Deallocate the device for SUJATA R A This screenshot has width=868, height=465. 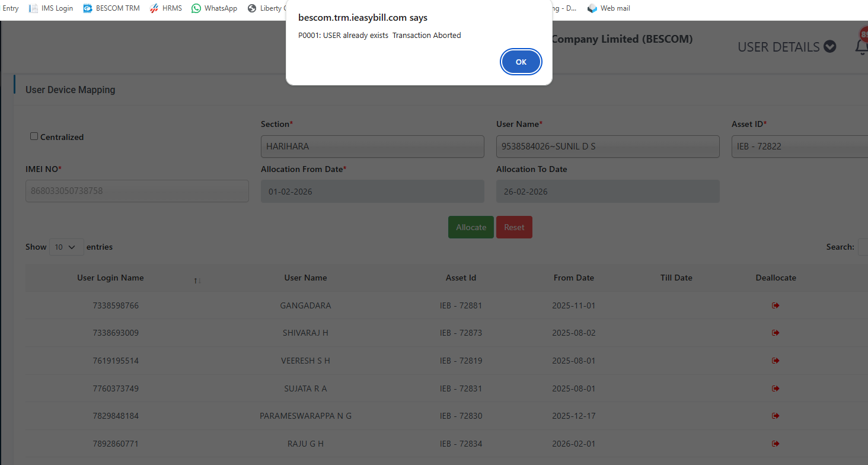pyautogui.click(x=776, y=388)
